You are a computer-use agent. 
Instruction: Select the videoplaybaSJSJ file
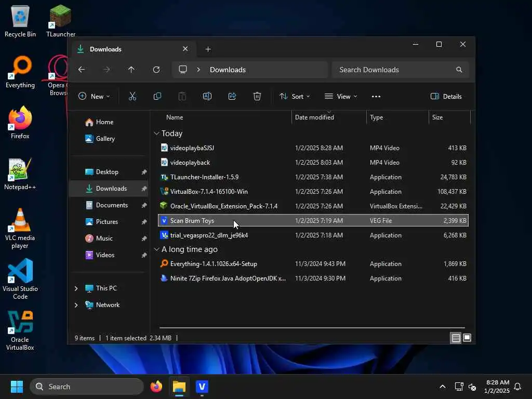(313, 148)
